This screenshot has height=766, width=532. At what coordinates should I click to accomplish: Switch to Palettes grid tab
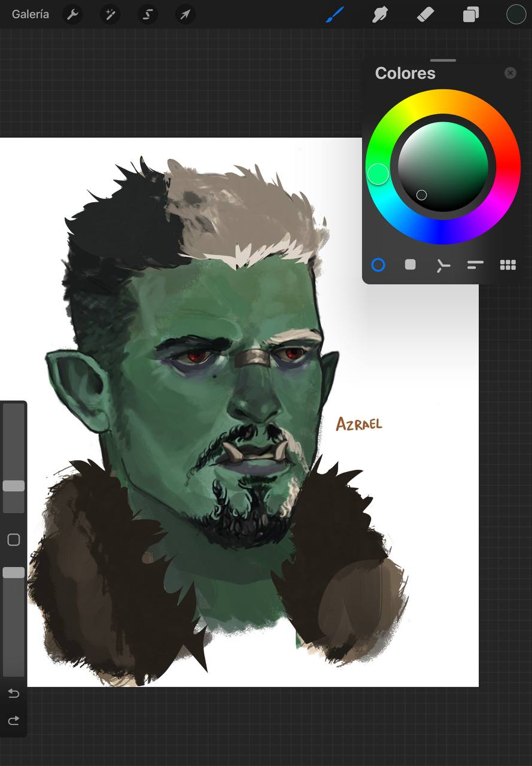[507, 265]
